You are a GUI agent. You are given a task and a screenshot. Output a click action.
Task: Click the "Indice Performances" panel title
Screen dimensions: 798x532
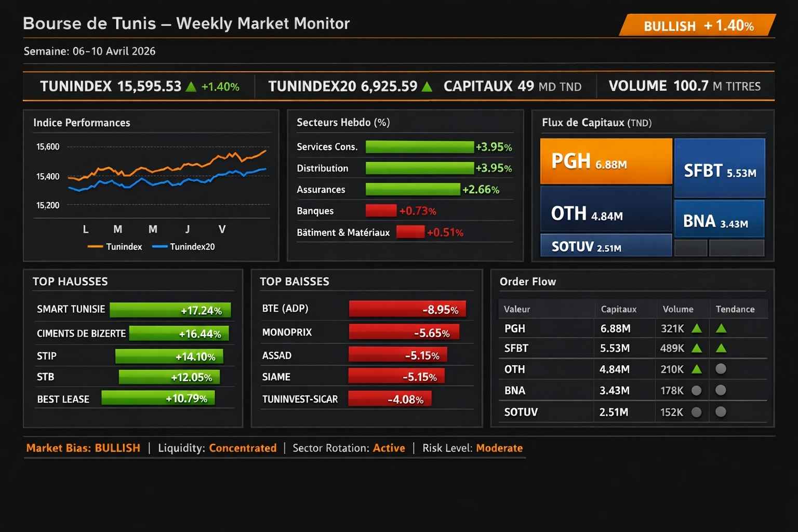[x=82, y=123]
